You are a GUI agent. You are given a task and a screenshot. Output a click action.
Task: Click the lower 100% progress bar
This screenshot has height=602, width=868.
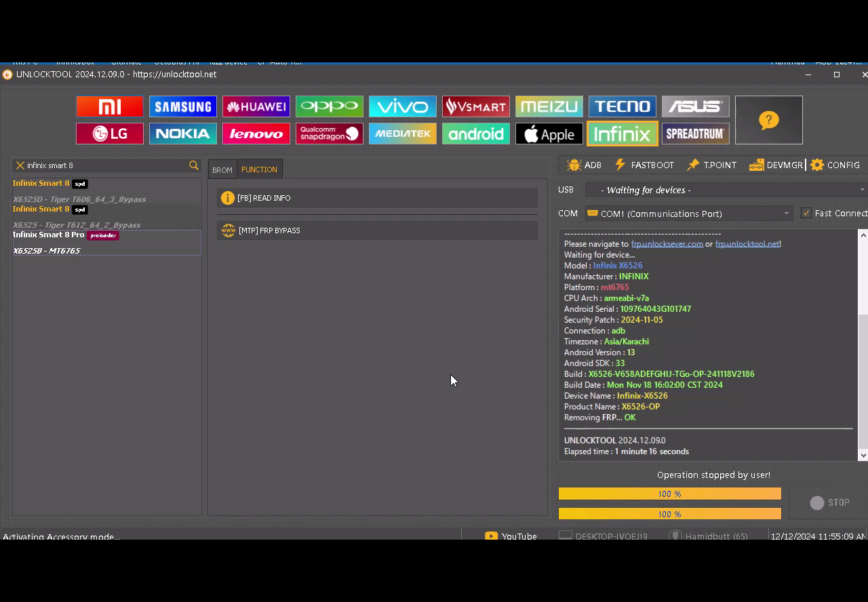pos(670,514)
